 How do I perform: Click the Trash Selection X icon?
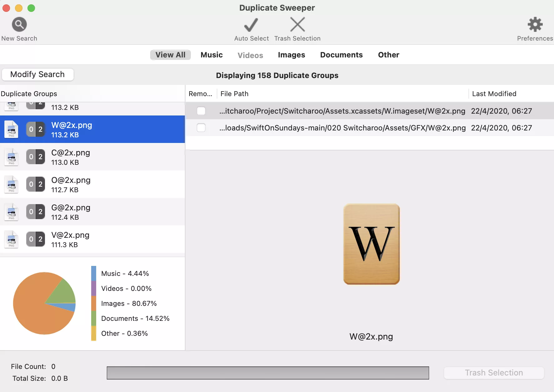click(x=297, y=24)
